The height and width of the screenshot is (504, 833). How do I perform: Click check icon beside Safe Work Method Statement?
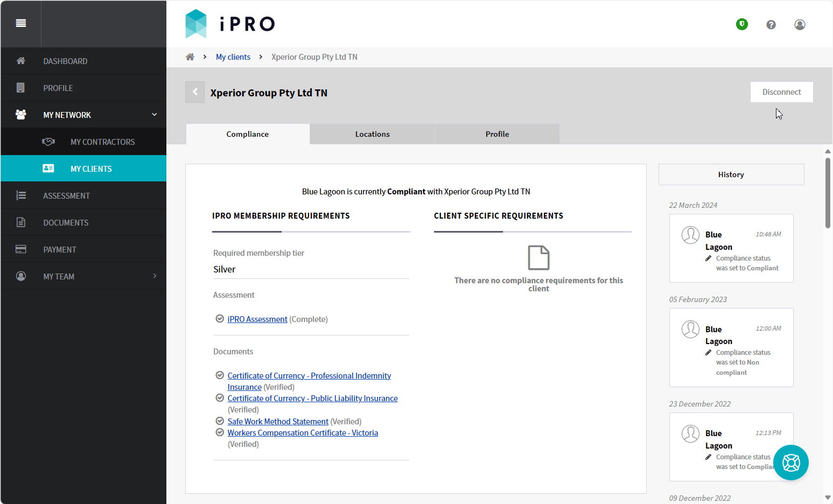tap(220, 421)
